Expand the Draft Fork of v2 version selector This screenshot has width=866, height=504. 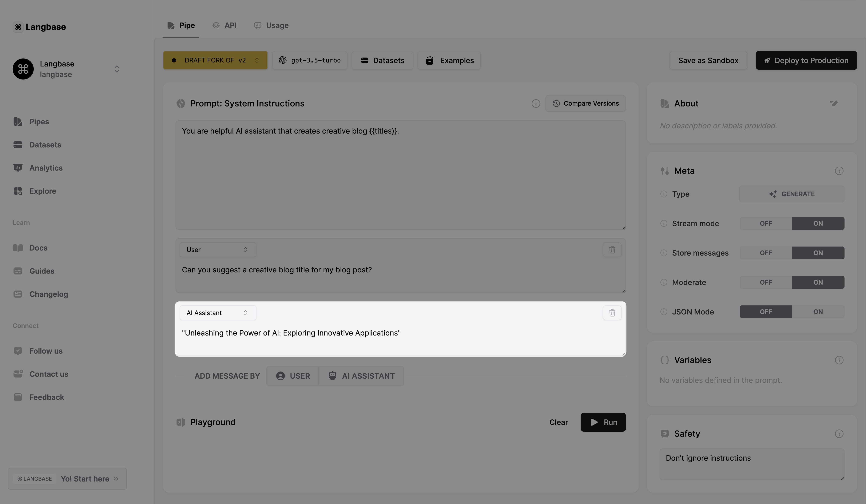(x=215, y=60)
